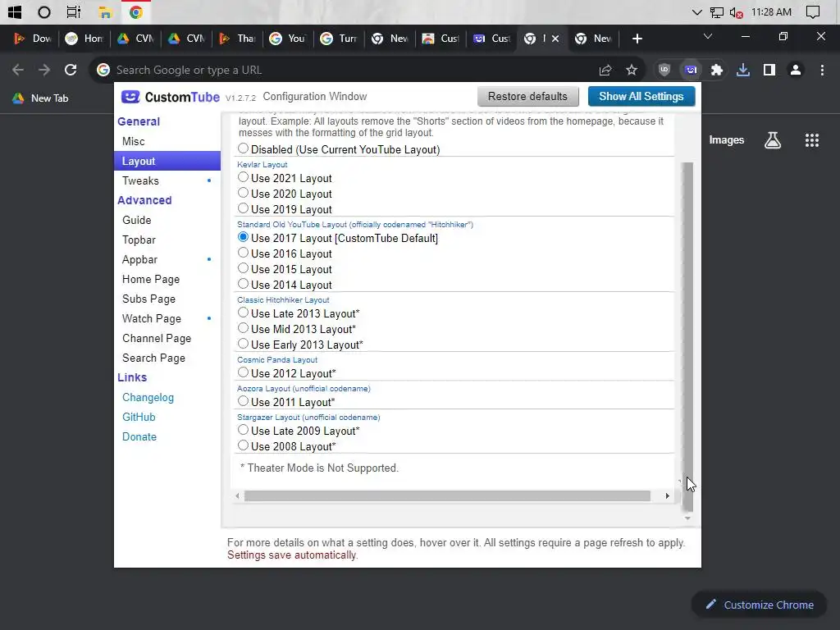
Task: Go forward to next page
Action: 44,70
